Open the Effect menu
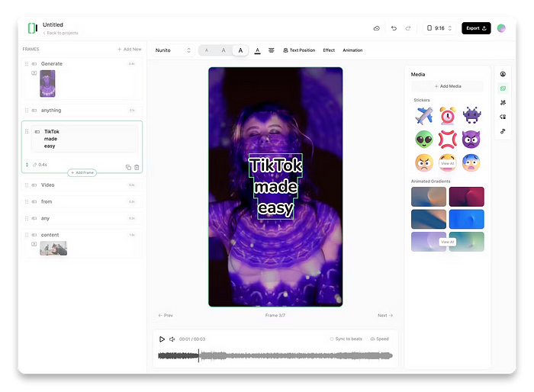Viewport: 534px width, 392px height. tap(329, 50)
